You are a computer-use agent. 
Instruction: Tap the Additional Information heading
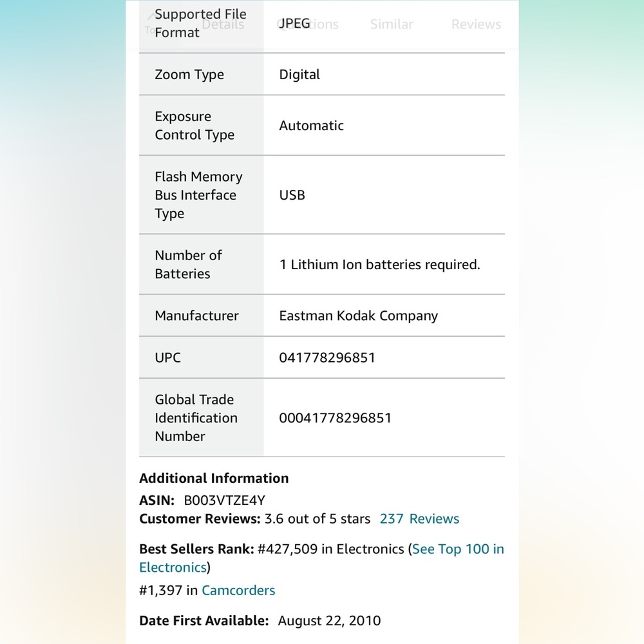click(214, 478)
